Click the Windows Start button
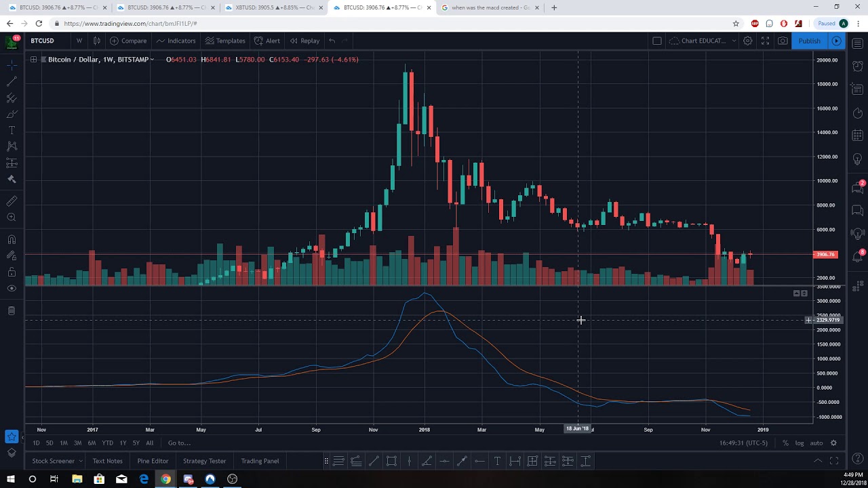Viewport: 868px width, 488px height. (x=11, y=479)
